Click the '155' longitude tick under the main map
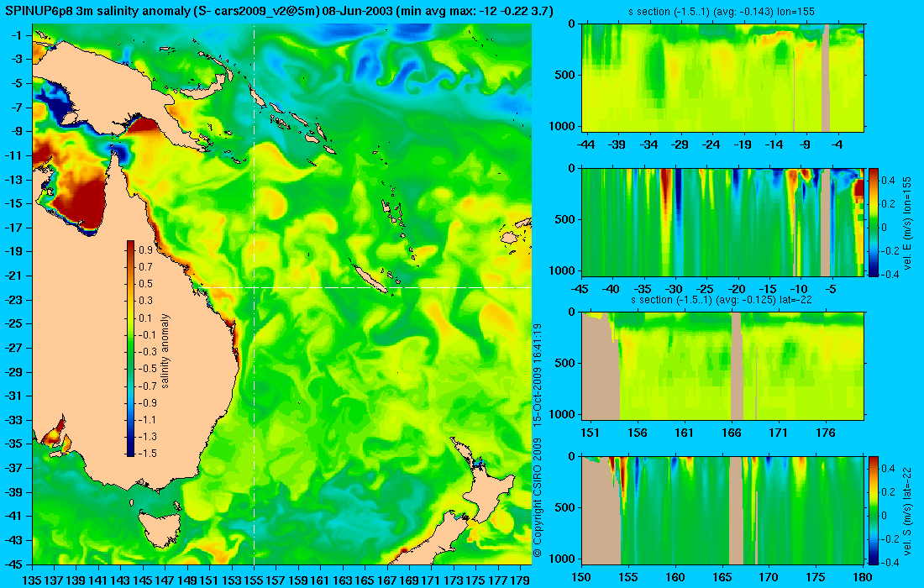Viewport: 924px width, 588px height. [x=254, y=580]
